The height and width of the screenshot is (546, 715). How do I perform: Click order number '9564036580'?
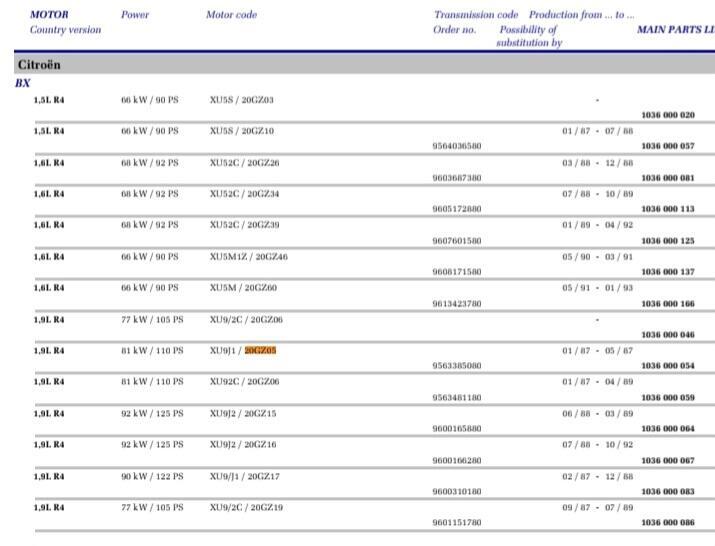[457, 146]
